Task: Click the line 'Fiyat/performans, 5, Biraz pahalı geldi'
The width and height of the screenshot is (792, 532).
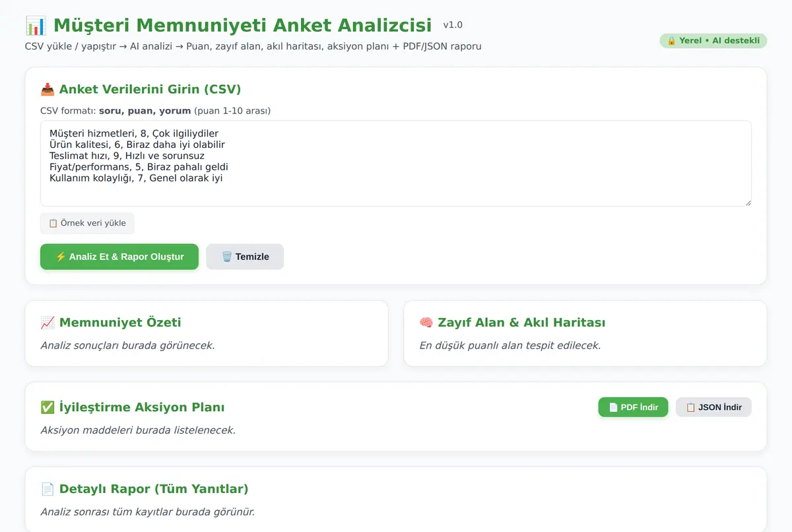Action: tap(139, 167)
